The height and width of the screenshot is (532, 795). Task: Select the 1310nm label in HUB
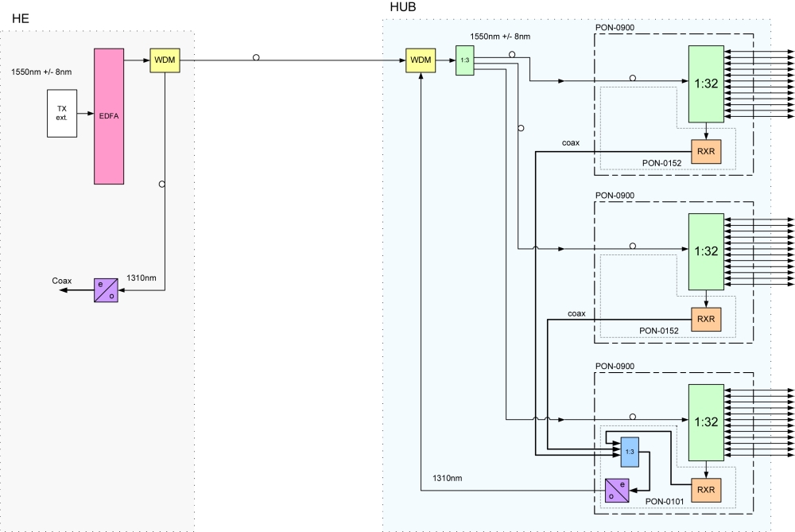coord(447,478)
